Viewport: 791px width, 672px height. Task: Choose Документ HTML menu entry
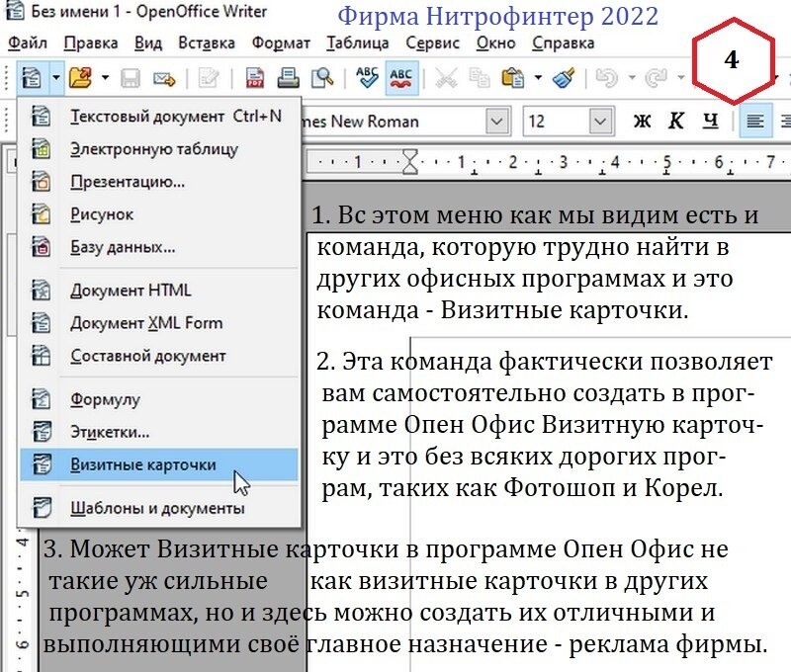pyautogui.click(x=159, y=291)
